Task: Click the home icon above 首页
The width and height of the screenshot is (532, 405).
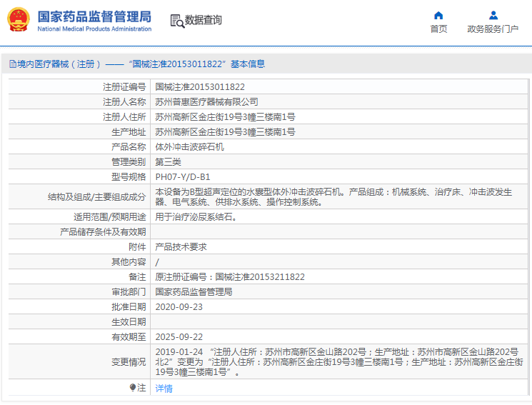Action: (438, 15)
